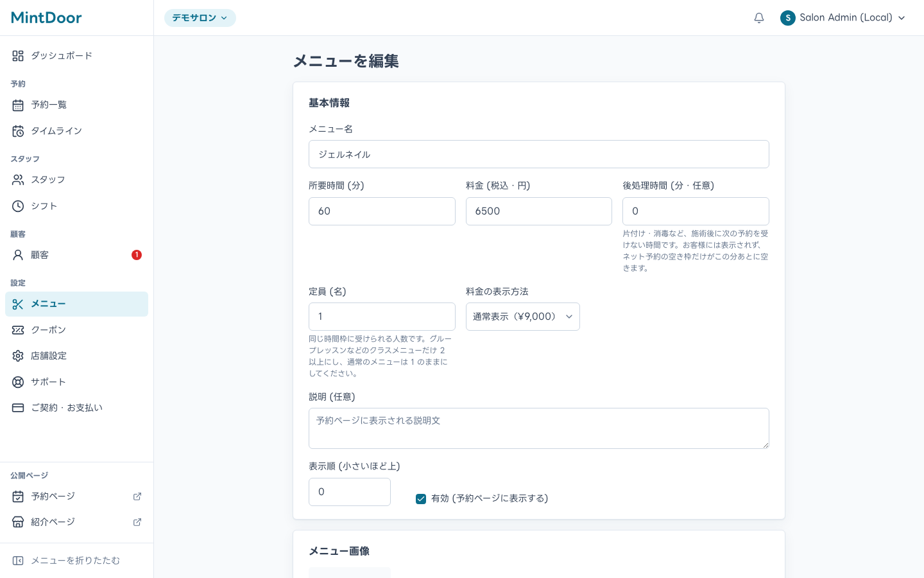Click the 紹介ページ storefront icon
Screen dimensions: 924x578
click(18, 522)
